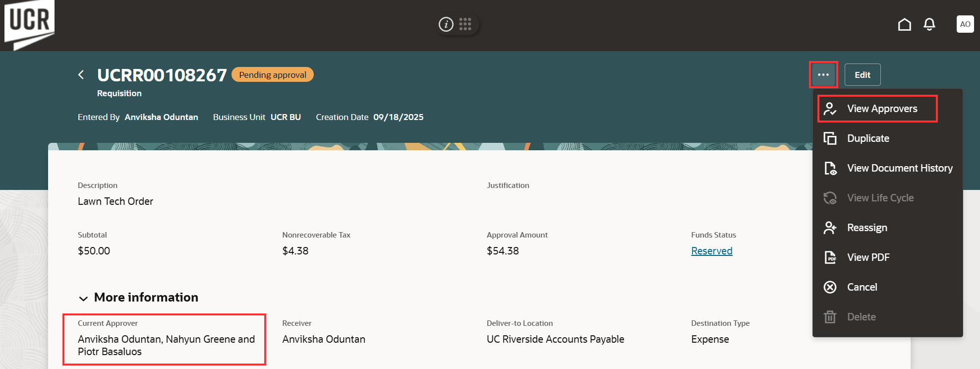Collapse the More information section
Screen dimensions: 980x369
click(x=84, y=298)
